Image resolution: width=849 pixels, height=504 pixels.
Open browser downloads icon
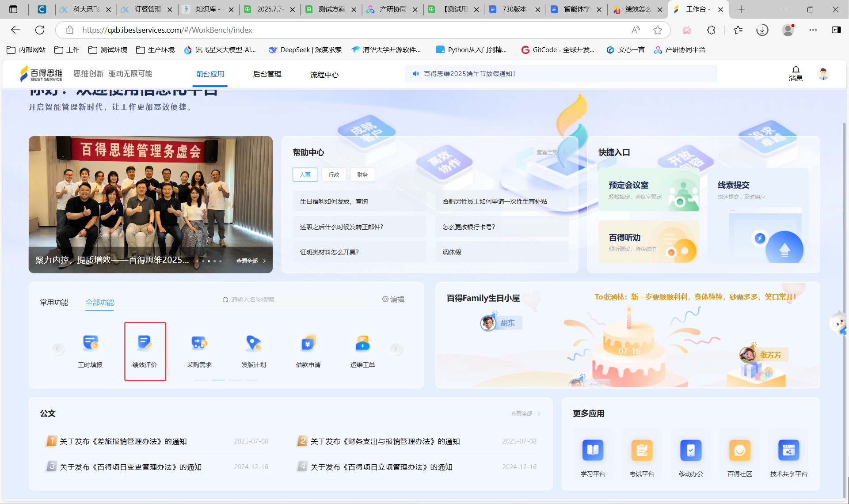[762, 30]
